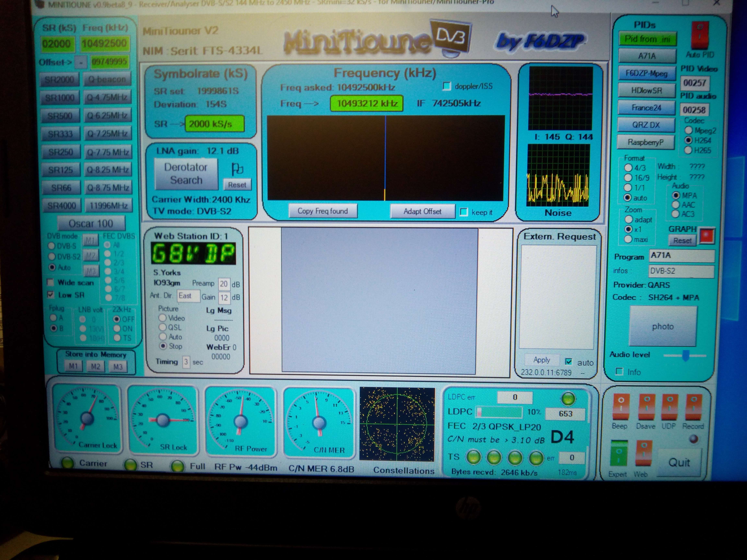Uncheck the Low SR checkbox
The height and width of the screenshot is (560, 747).
coord(51,295)
